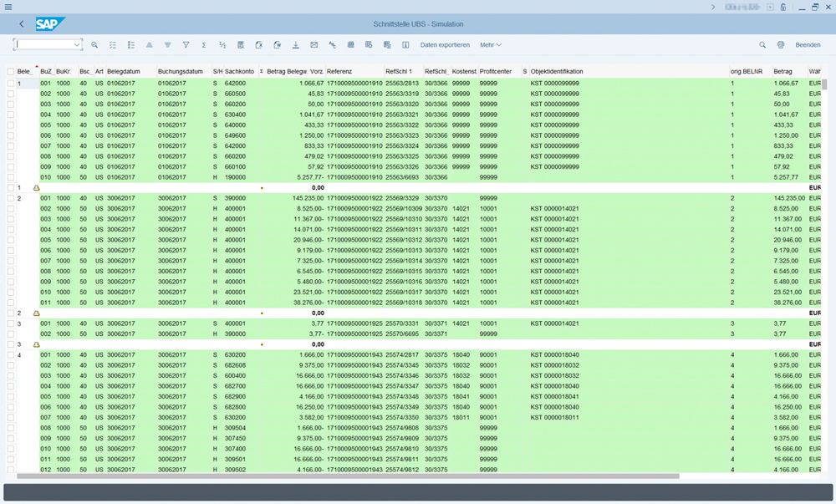Expand the Mehr menu

(491, 44)
